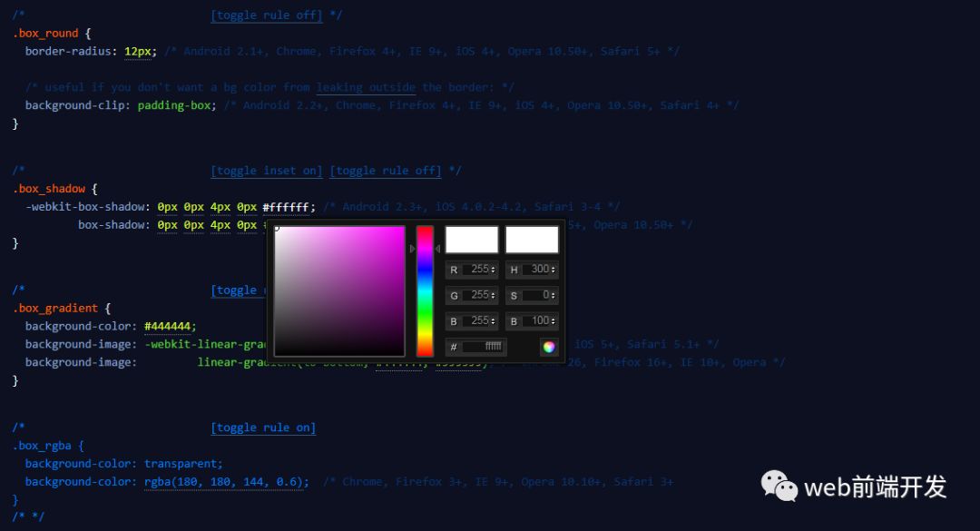
Task: Select the new color white preview swatch
Action: click(x=472, y=241)
